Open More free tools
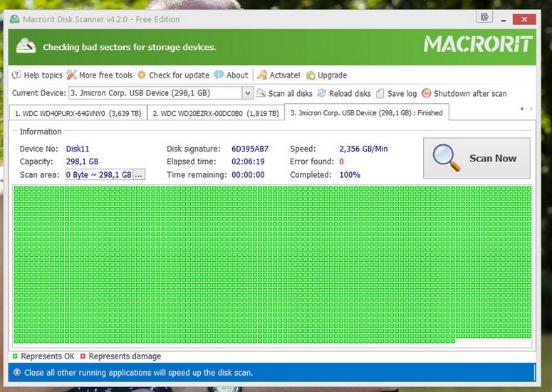This screenshot has width=552, height=392. click(100, 75)
